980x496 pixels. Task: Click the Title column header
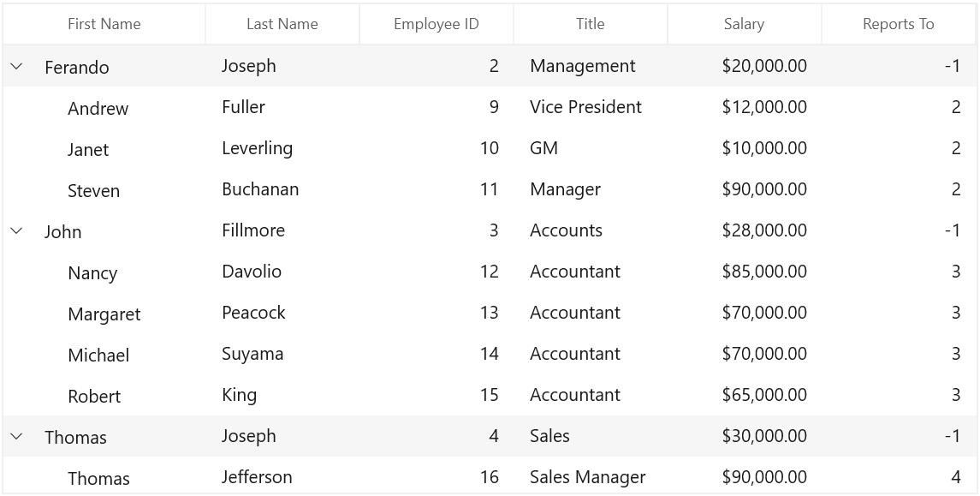[591, 24]
